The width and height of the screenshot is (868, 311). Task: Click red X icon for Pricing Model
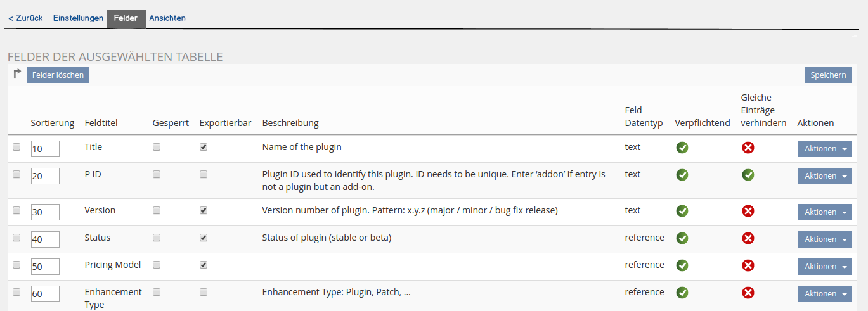coord(748,265)
